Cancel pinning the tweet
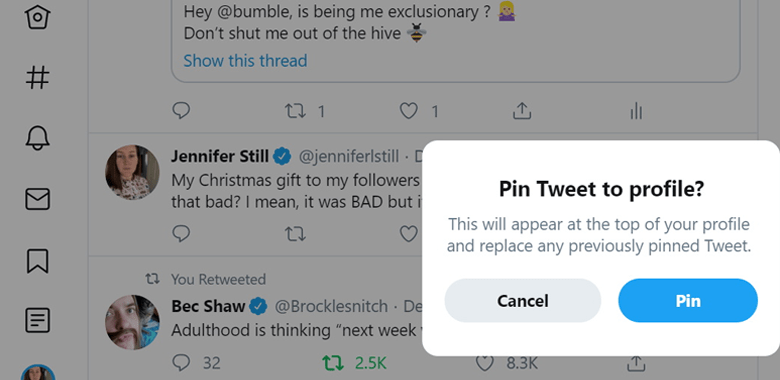Screen dimensions: 780x380 click(523, 300)
